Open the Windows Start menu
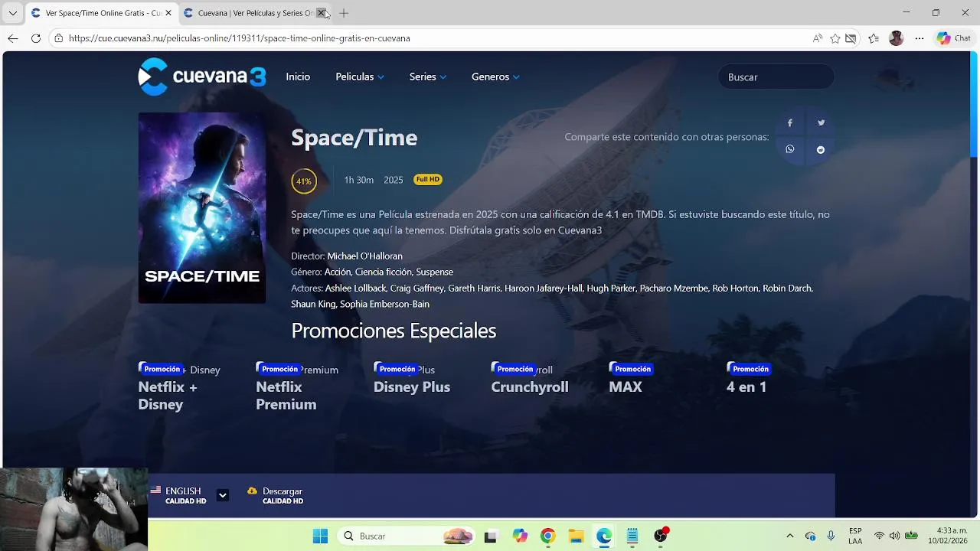 click(320, 536)
